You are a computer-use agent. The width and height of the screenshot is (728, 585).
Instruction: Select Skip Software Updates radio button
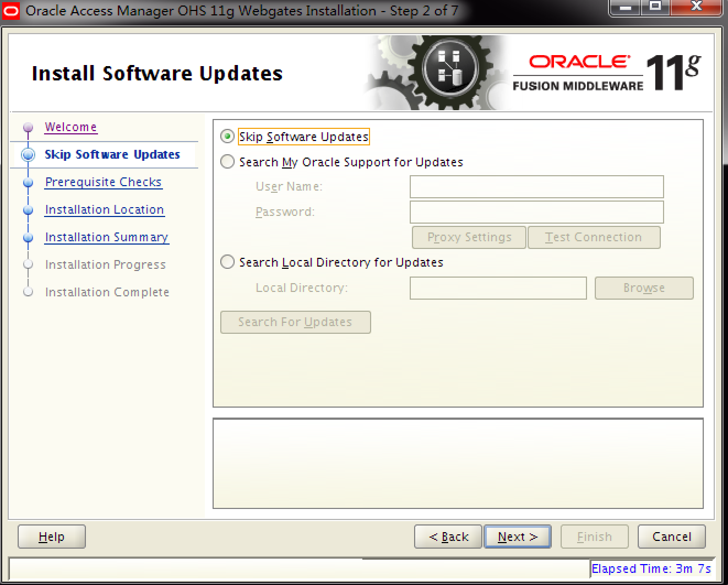point(227,137)
